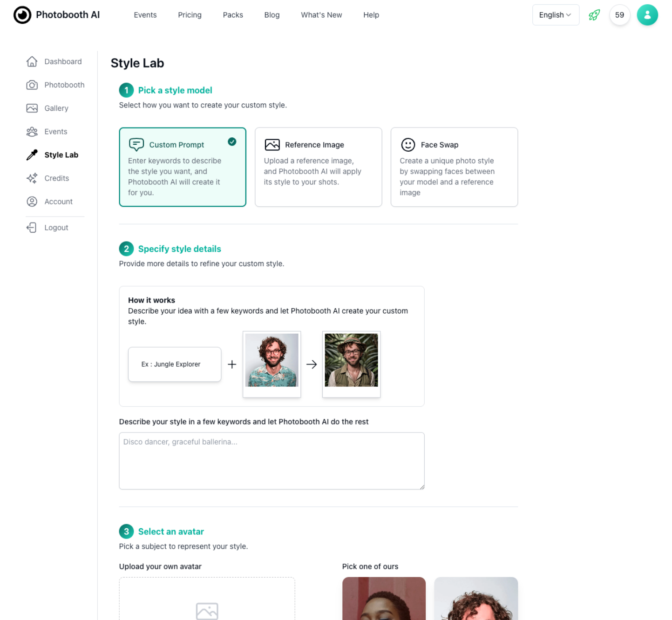Click the Custom Prompt selected checkmark

tap(232, 142)
